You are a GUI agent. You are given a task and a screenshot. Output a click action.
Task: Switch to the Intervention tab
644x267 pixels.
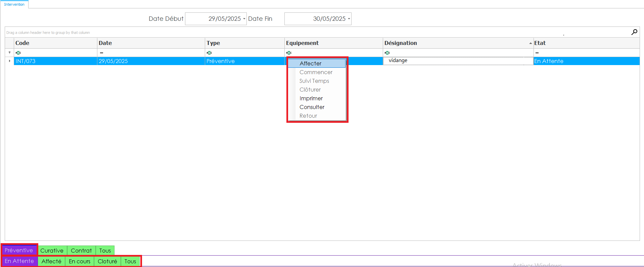point(14,4)
